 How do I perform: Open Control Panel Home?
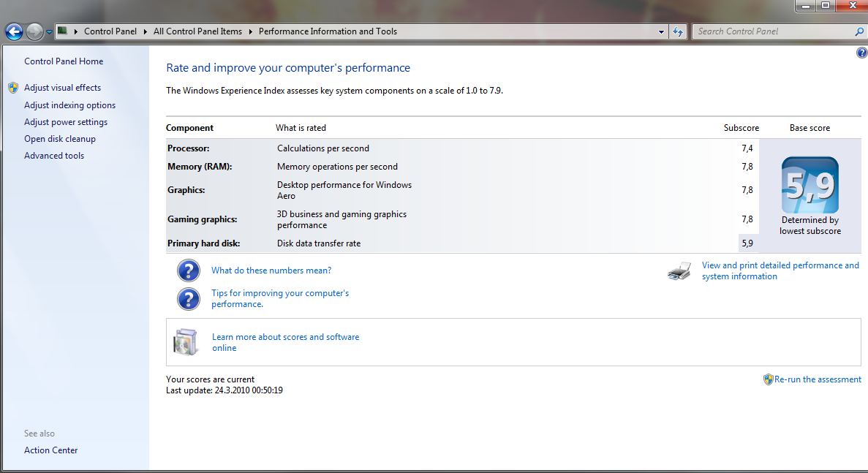point(64,61)
